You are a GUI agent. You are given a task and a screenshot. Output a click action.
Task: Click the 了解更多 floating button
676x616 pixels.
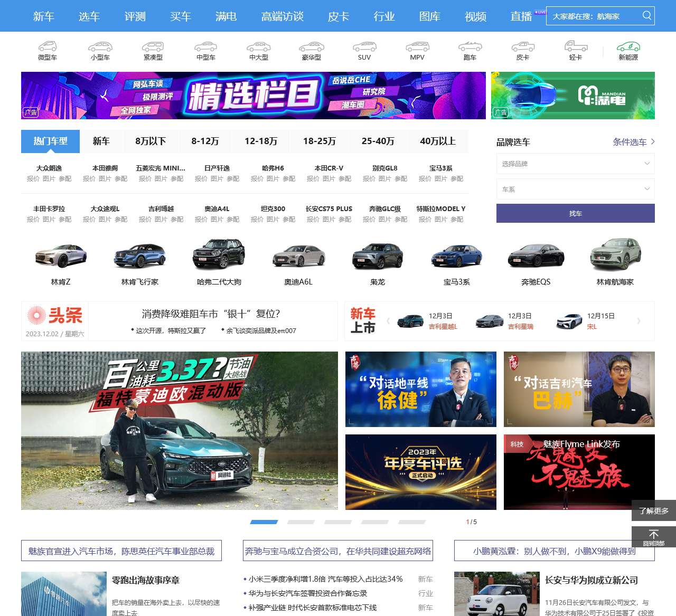pos(654,510)
